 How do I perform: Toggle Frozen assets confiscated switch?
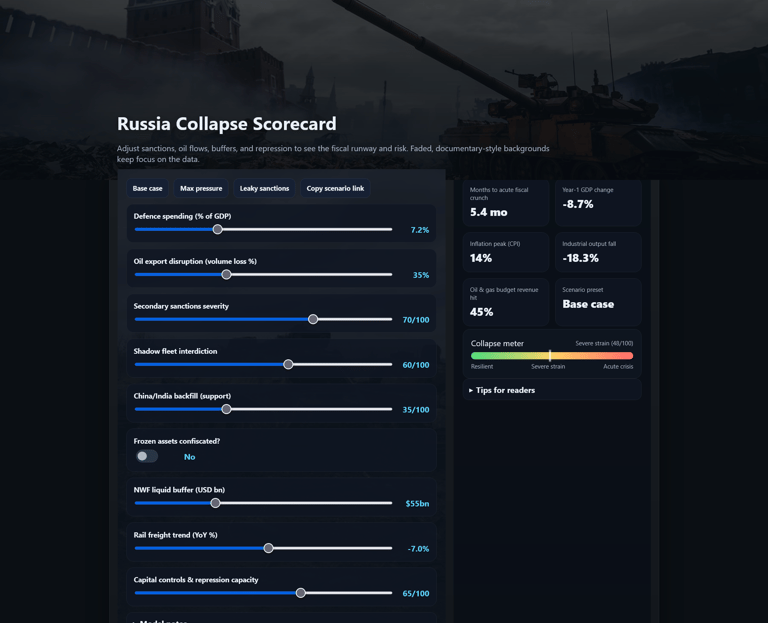pyautogui.click(x=146, y=456)
